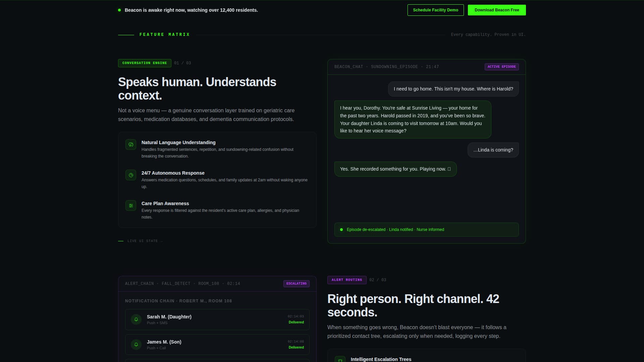Select the 'Intelligent Escalation Trees' feature title

(x=381, y=359)
